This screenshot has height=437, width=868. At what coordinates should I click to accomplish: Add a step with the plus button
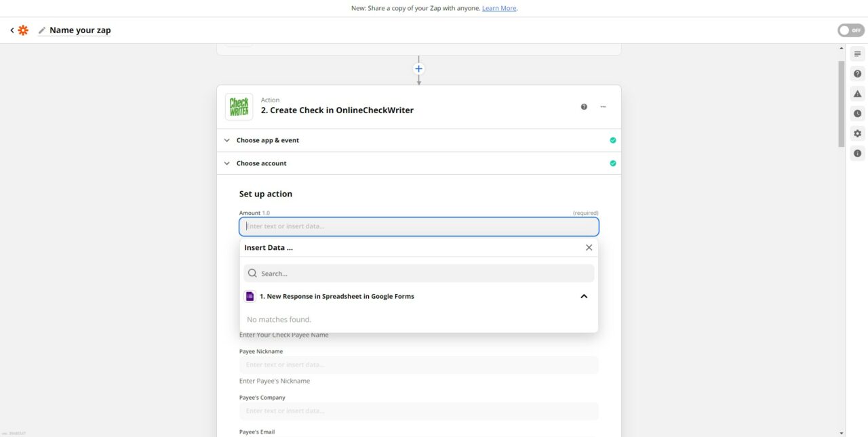pos(418,68)
